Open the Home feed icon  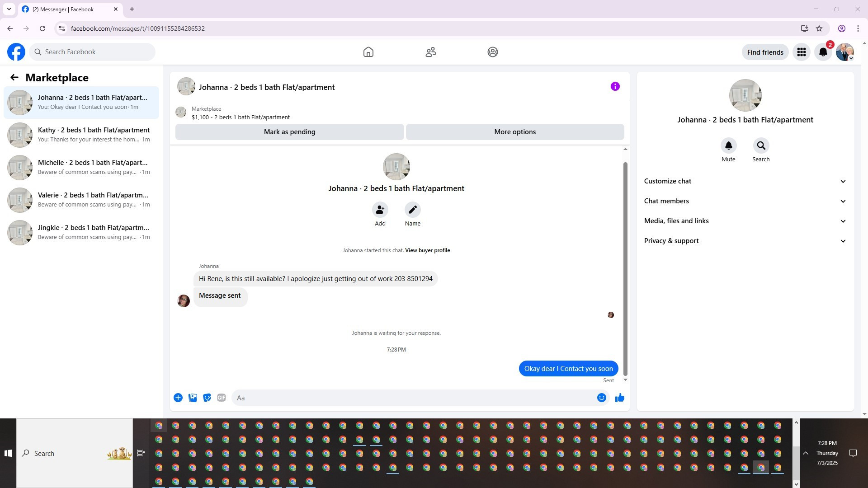point(368,52)
